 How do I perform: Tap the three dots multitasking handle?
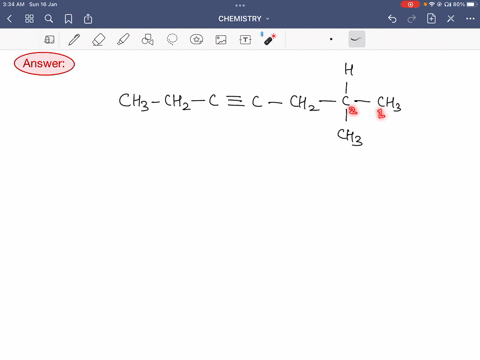[x=240, y=5]
